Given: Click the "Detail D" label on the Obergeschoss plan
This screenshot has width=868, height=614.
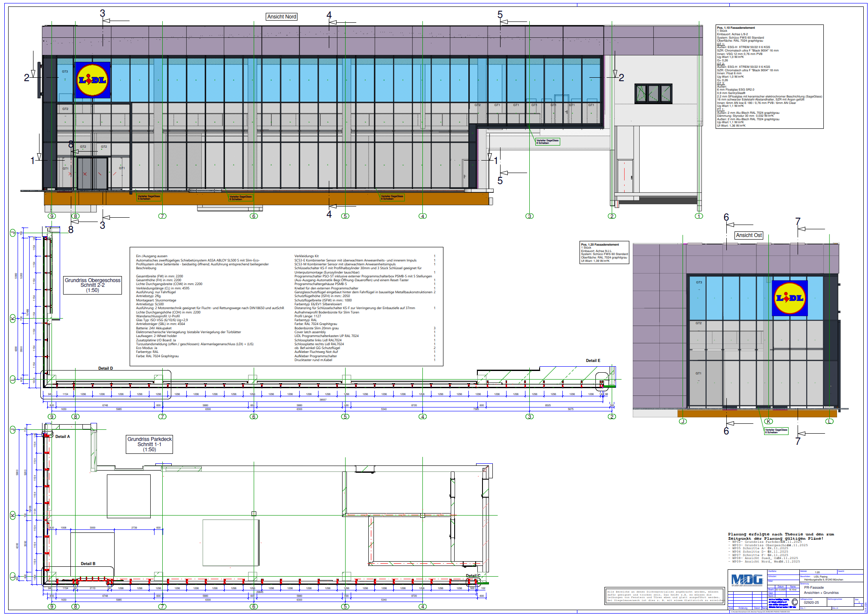Looking at the screenshot, I should [x=106, y=368].
